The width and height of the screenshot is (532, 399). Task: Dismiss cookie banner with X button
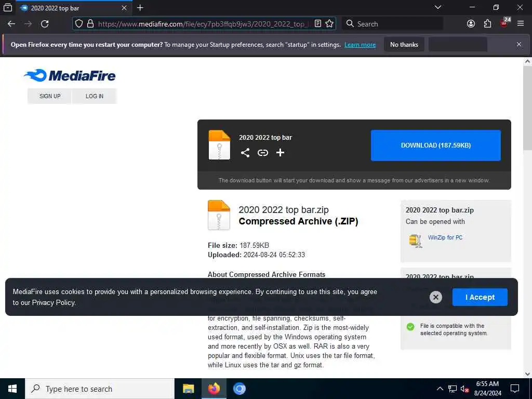click(x=436, y=297)
